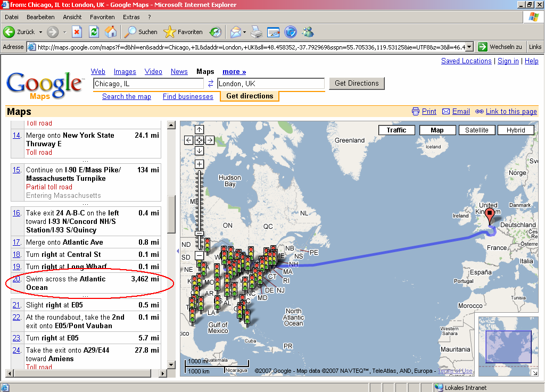Click the printer icon in IE toolbar
Screen dimensions: 545x392
[x=257, y=32]
